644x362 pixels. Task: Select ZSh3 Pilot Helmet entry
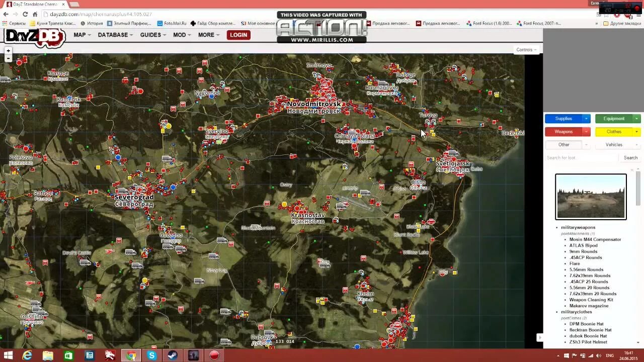click(x=588, y=342)
